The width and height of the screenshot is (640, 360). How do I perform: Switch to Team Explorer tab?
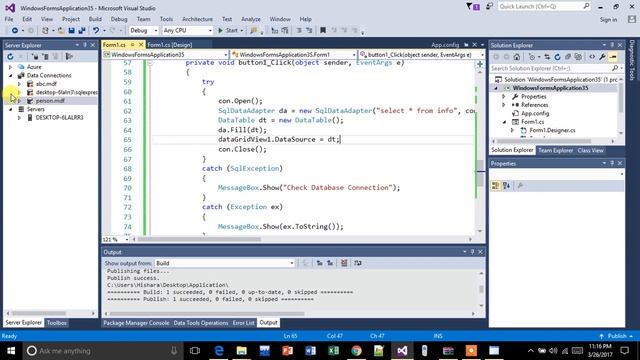555,150
